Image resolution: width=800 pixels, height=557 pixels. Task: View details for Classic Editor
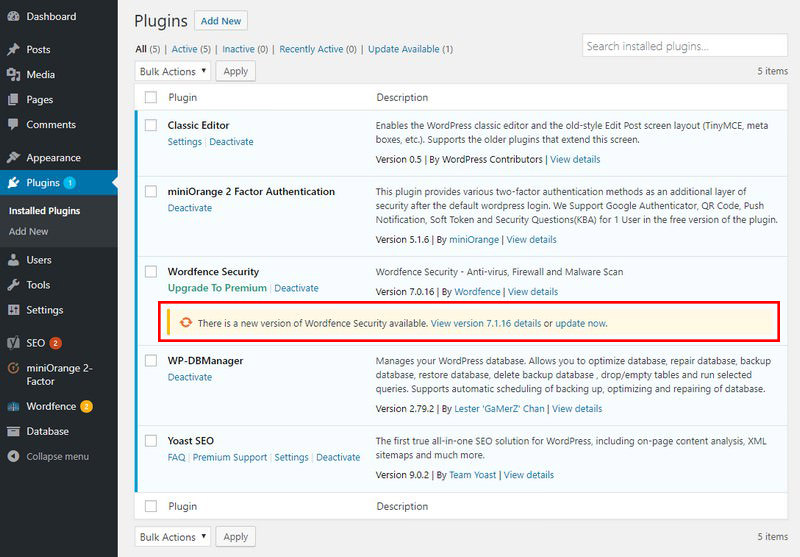[x=575, y=159]
